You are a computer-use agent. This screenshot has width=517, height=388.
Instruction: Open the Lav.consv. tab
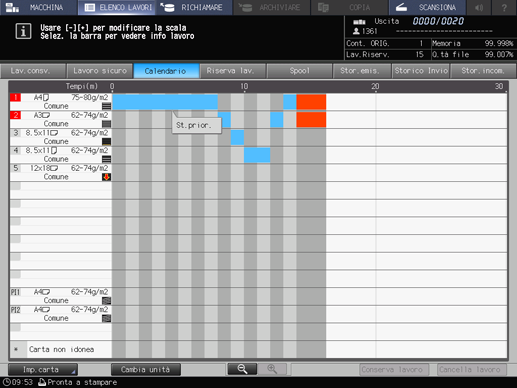33,71
